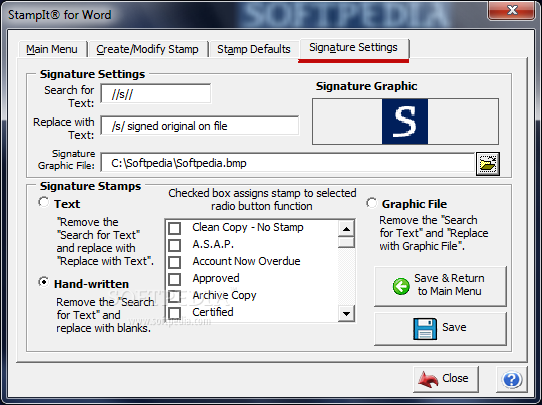The image size is (542, 405).
Task: Check the Approved checkbox
Action: tap(175, 279)
